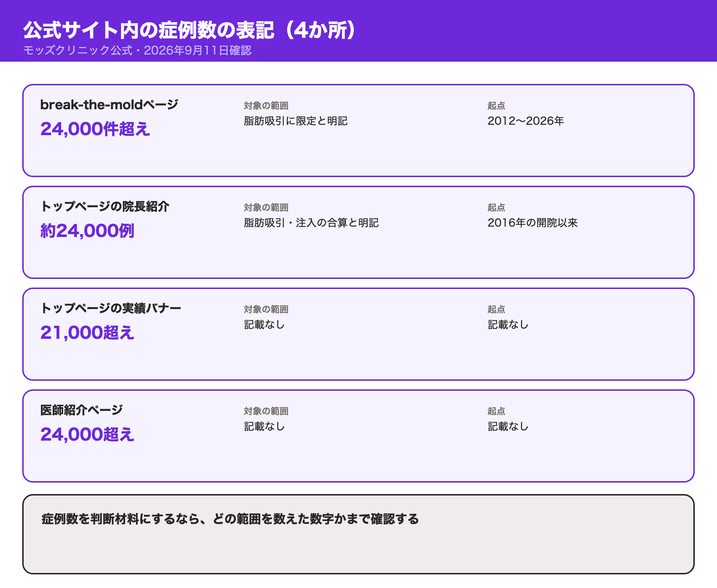
Task: Click 記載なし under 起点 in 医師紹介 card
Action: coord(508,426)
